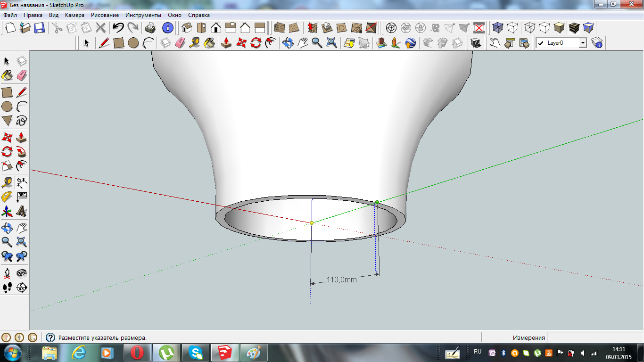This screenshot has width=644, height=362.
Task: Click the Zoom Extents icon in top toolbar
Action: tap(332, 43)
